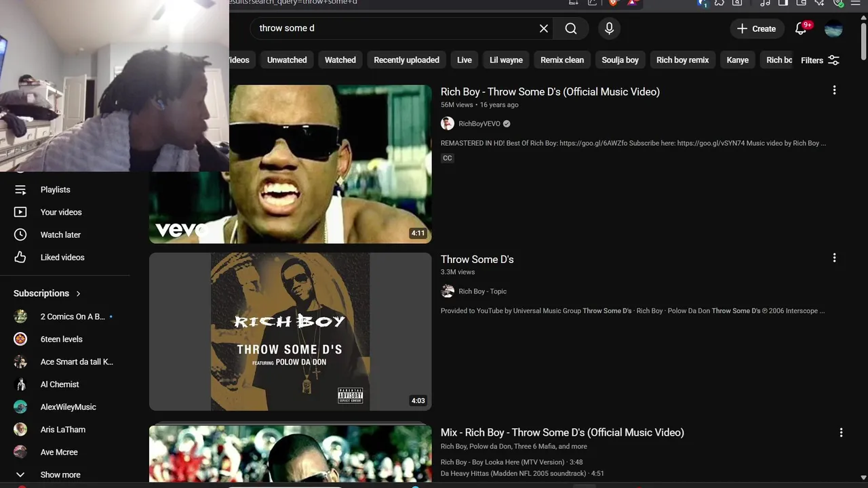Expand the Subscriptions section arrow
This screenshot has width=868, height=488.
tap(78, 293)
